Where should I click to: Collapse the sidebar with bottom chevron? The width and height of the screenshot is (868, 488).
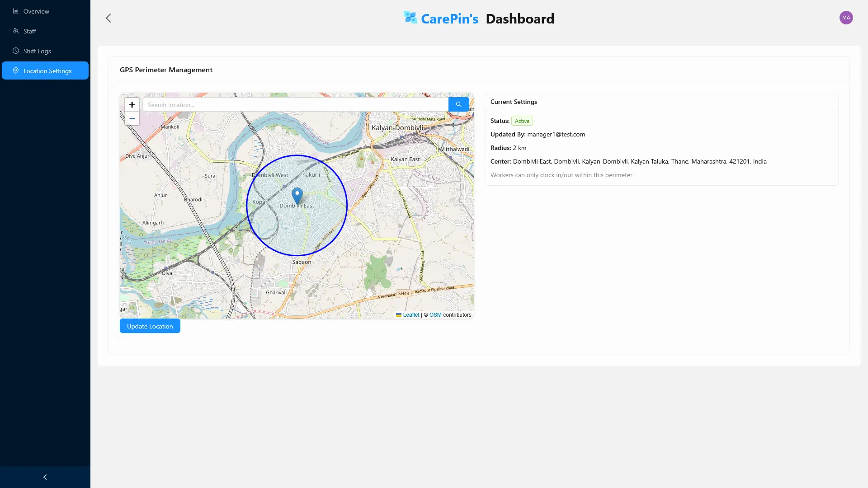pos(45,477)
